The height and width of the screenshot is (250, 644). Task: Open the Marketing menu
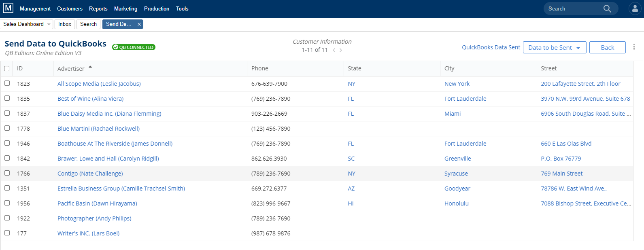[125, 8]
